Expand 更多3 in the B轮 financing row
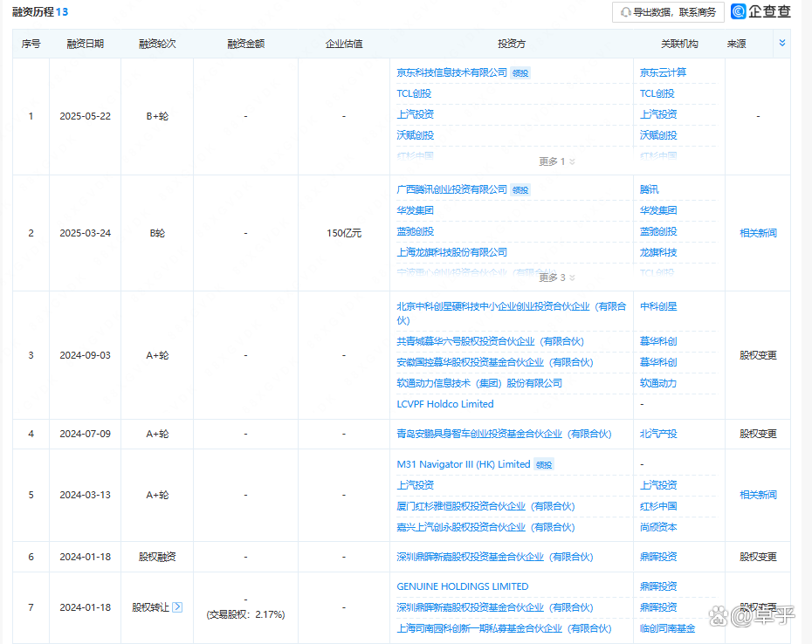This screenshot has width=812, height=644. pos(557,277)
